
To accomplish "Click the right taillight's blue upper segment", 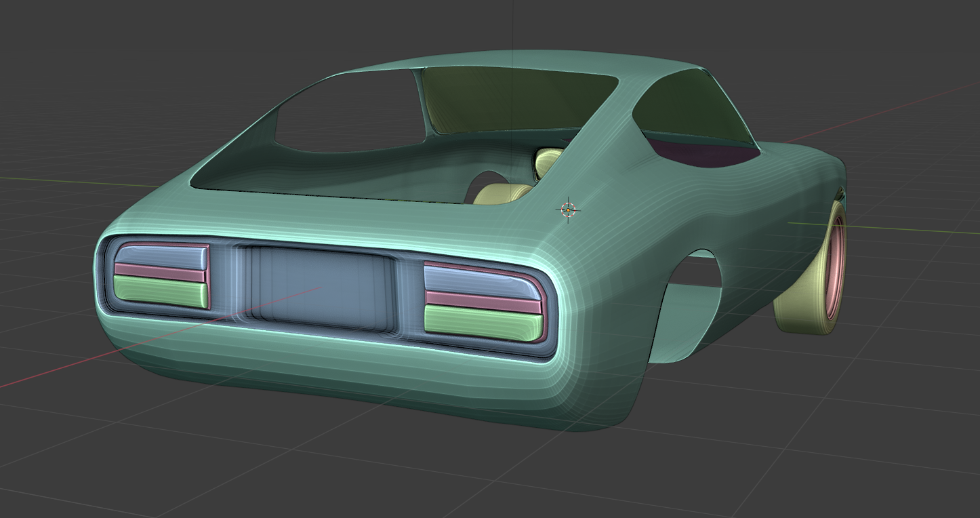I will [x=482, y=282].
